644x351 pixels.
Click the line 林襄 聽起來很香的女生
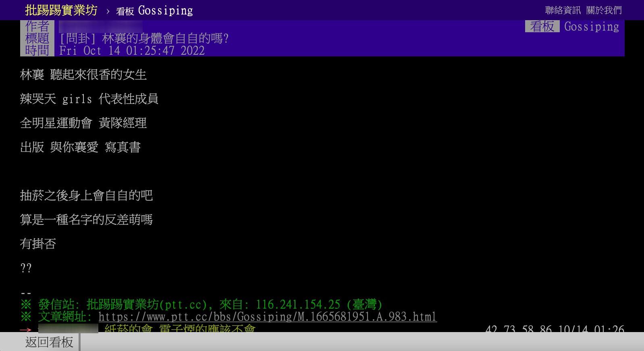coord(83,75)
